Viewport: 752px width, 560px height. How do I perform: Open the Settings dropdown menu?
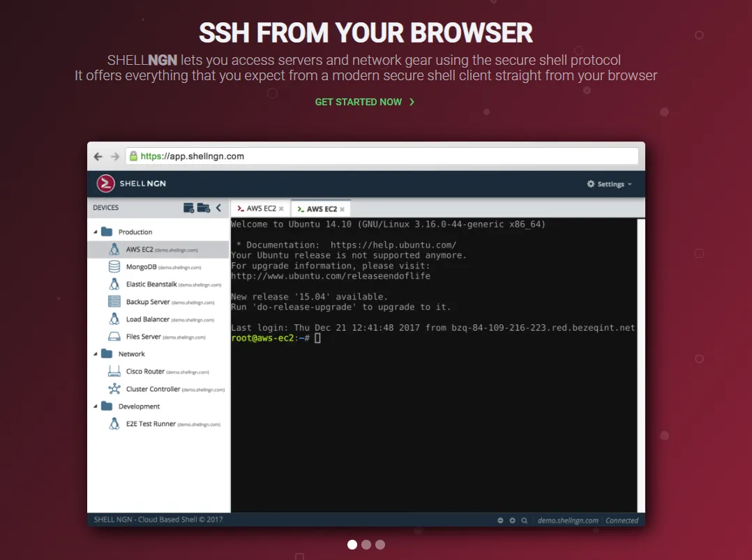(x=610, y=184)
